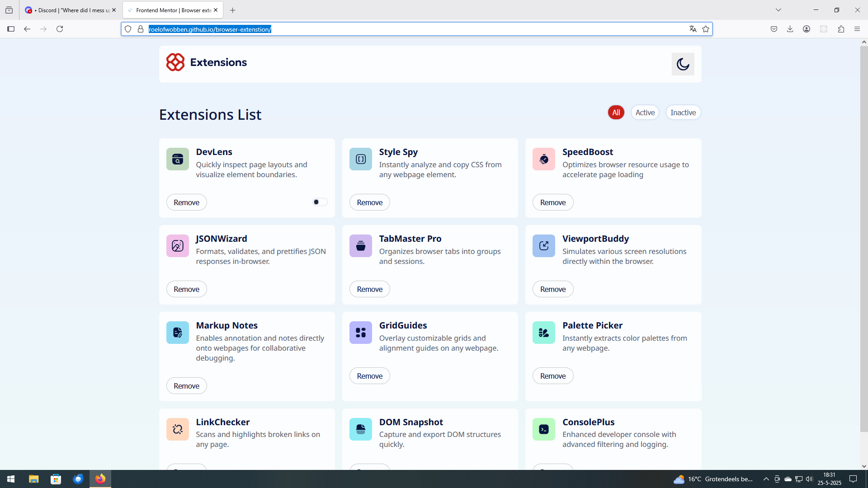Click the Palette Picker icon

[x=543, y=333]
